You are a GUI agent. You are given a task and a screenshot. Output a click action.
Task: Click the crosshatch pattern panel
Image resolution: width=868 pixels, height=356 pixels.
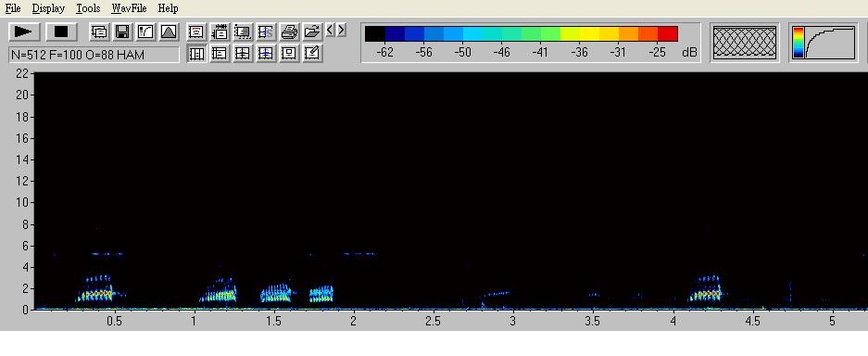pos(745,43)
